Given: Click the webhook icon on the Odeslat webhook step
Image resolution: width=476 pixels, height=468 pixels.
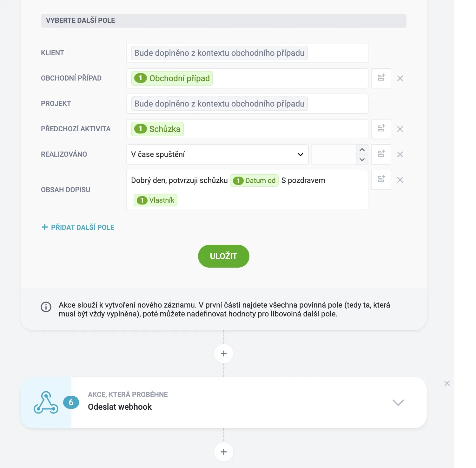Looking at the screenshot, I should pos(46,402).
